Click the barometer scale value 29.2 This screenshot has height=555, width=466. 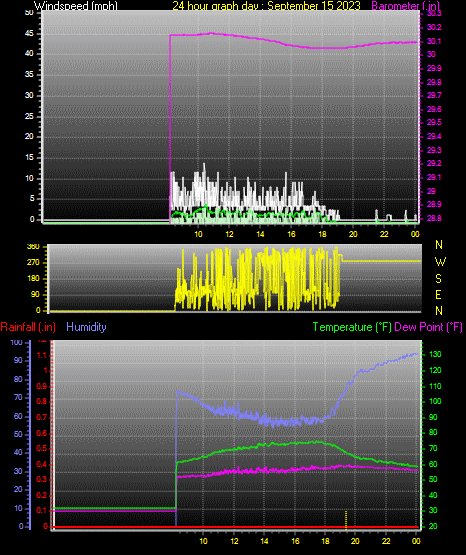click(434, 164)
